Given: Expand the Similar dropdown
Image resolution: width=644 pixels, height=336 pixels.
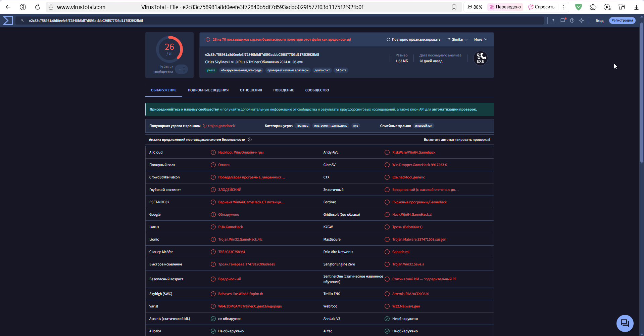Looking at the screenshot, I should coord(457,40).
